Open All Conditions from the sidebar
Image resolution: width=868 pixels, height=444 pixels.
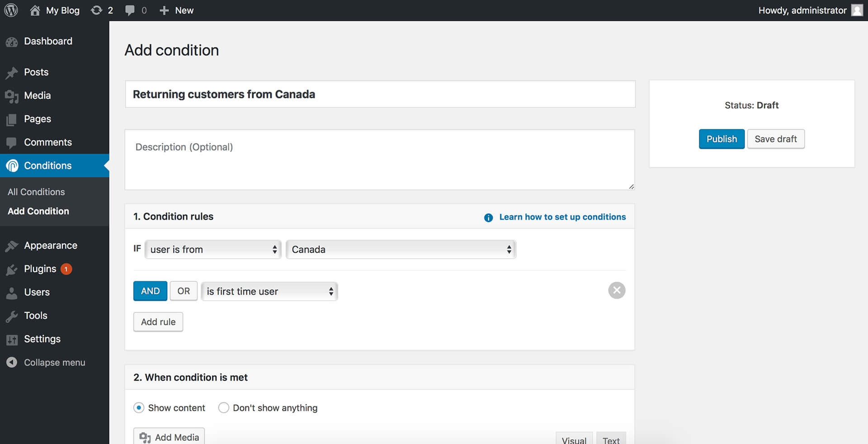[36, 192]
